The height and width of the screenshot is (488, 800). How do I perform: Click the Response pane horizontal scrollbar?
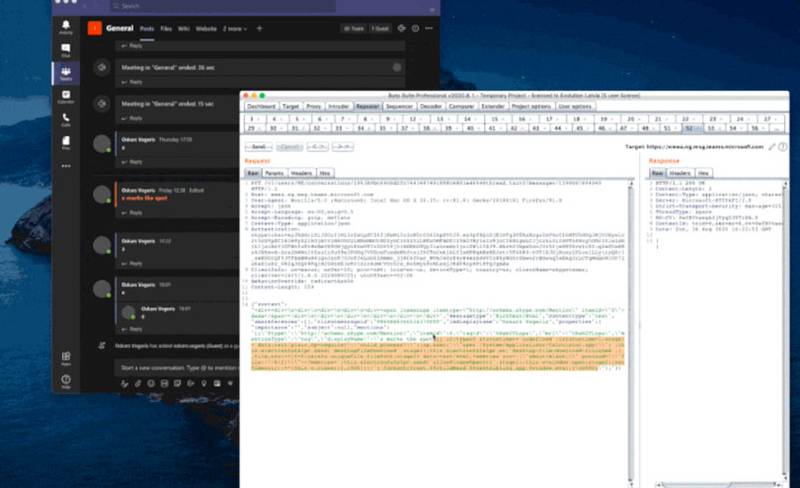click(x=719, y=484)
